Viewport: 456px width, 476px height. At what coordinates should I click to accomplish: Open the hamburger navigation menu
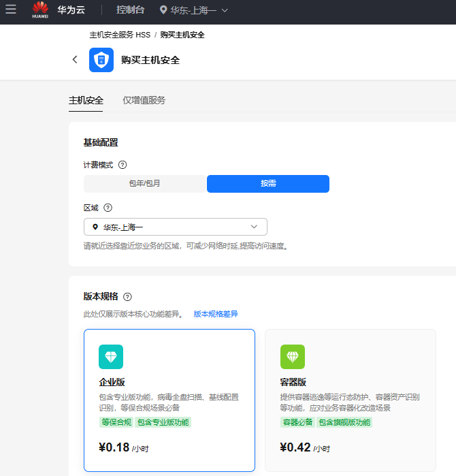coord(11,10)
